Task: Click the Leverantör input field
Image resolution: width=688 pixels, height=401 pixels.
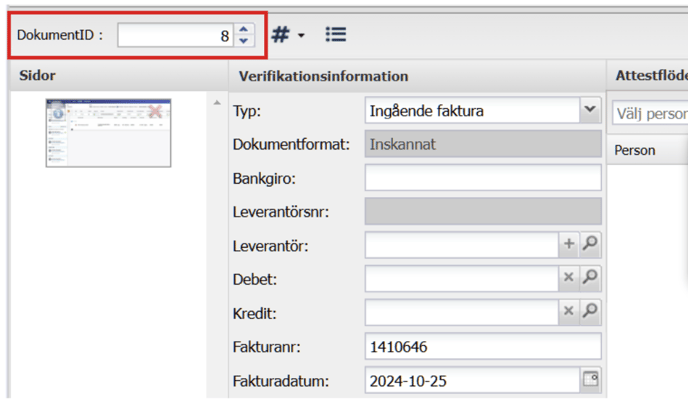Action: (x=462, y=245)
